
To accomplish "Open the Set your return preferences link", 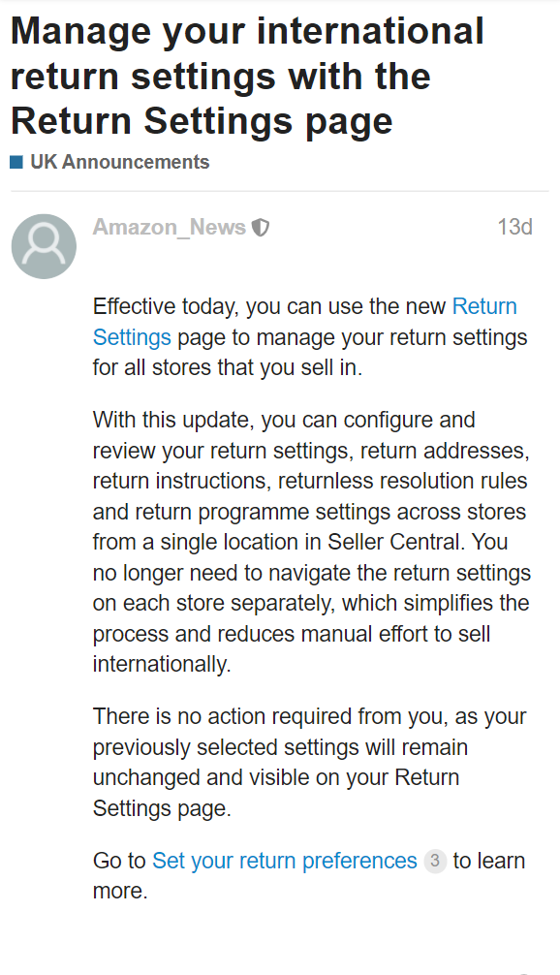I will click(285, 862).
